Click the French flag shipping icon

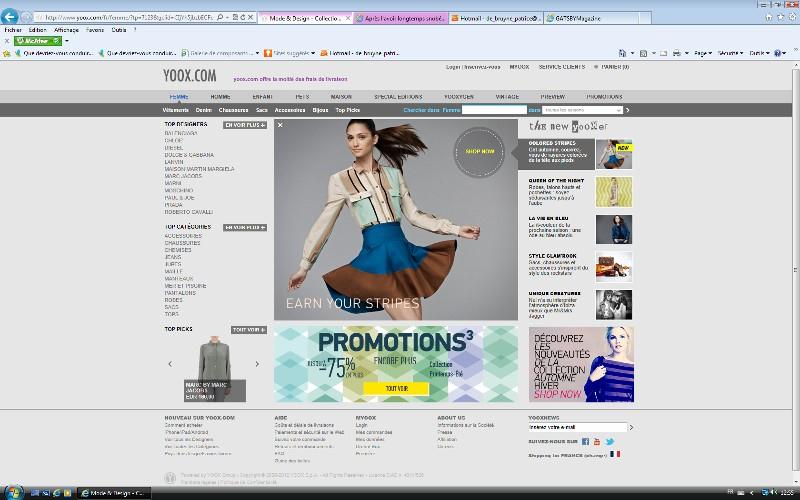pyautogui.click(x=615, y=454)
